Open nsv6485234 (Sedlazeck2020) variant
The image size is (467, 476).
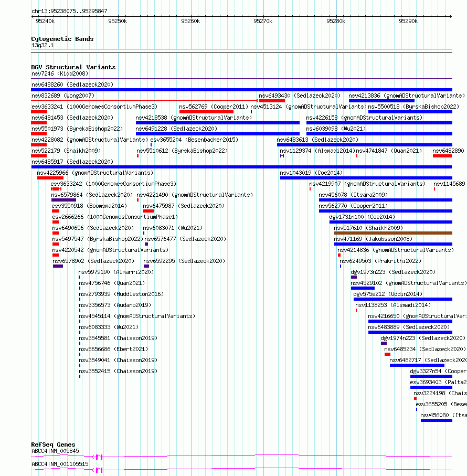click(425, 350)
